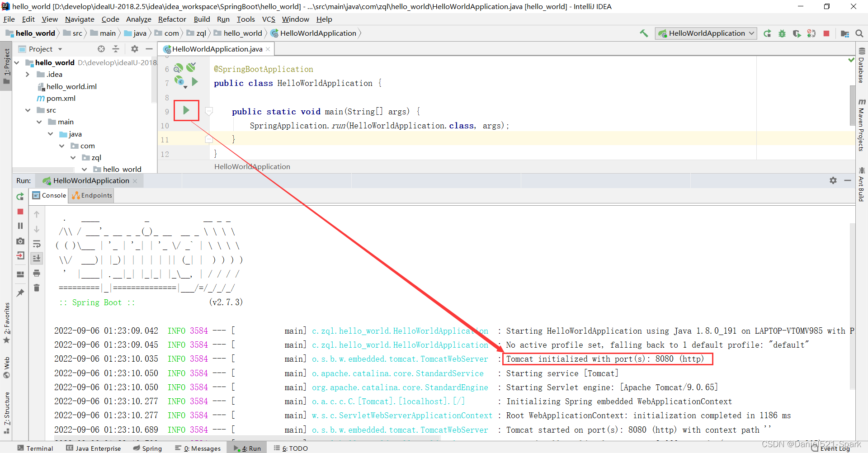Toggle the Favorites side tool window
The image size is (868, 453).
click(7, 323)
